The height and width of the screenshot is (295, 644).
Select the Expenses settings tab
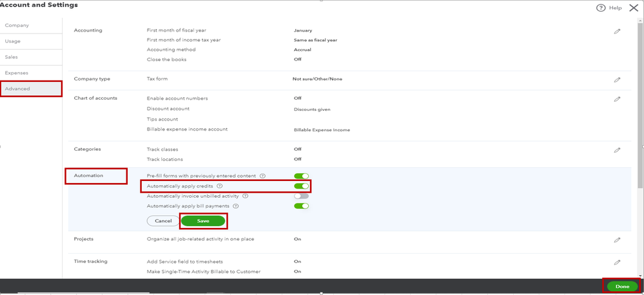(x=31, y=73)
